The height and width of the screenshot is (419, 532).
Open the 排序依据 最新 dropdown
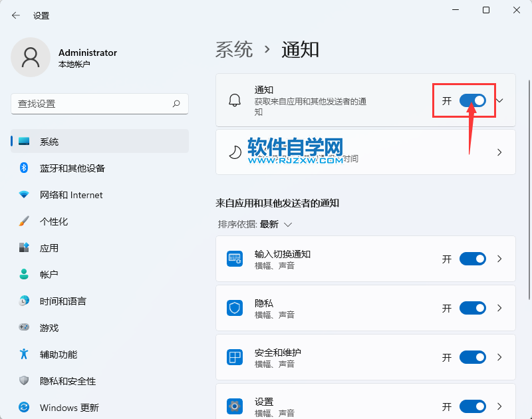[277, 224]
